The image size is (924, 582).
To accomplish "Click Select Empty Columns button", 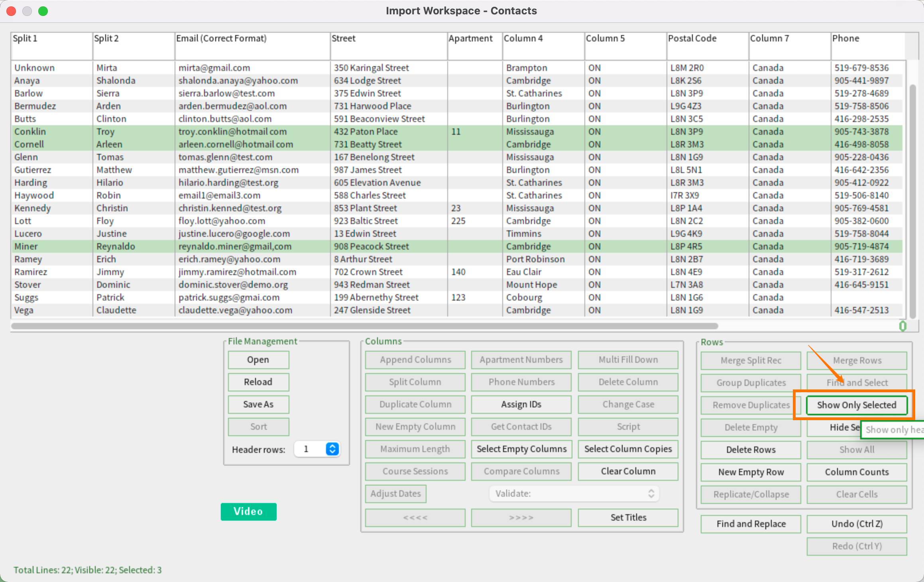I will (x=521, y=449).
